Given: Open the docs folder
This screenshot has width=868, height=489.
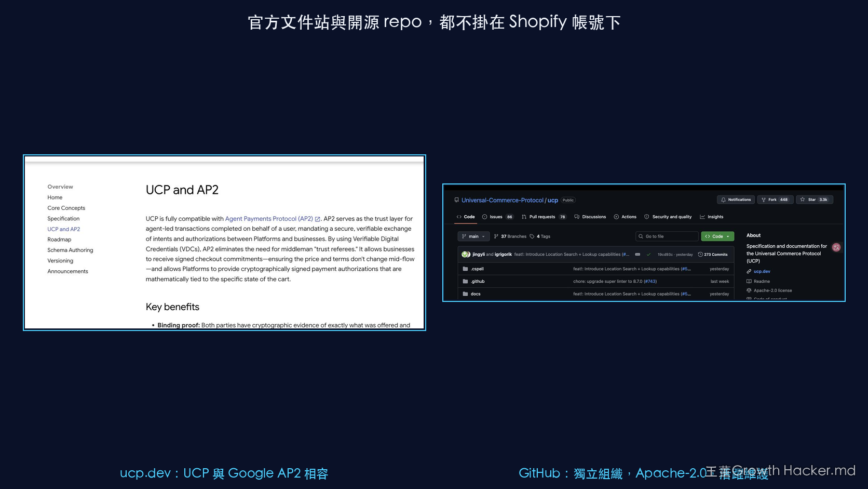Looking at the screenshot, I should (x=476, y=294).
